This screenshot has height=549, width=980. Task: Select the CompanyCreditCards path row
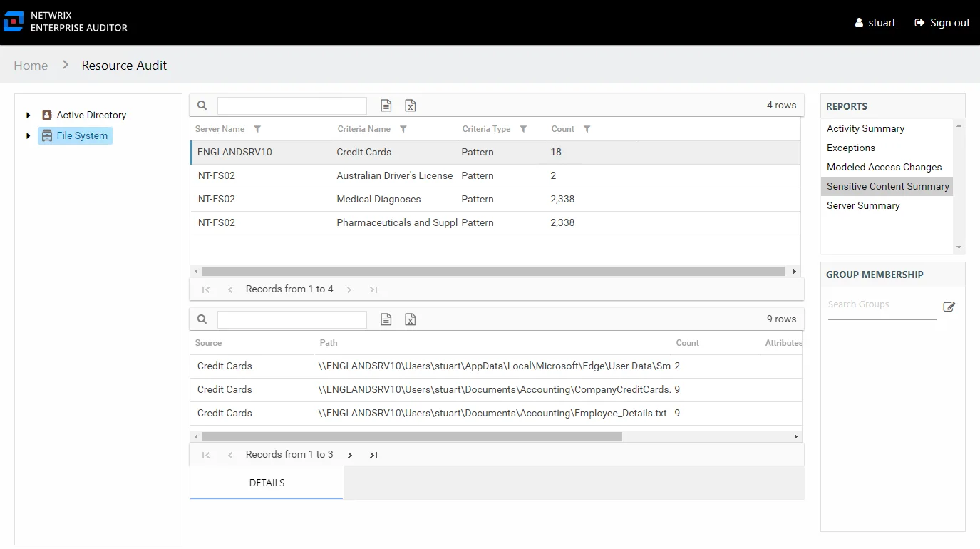tap(495, 390)
